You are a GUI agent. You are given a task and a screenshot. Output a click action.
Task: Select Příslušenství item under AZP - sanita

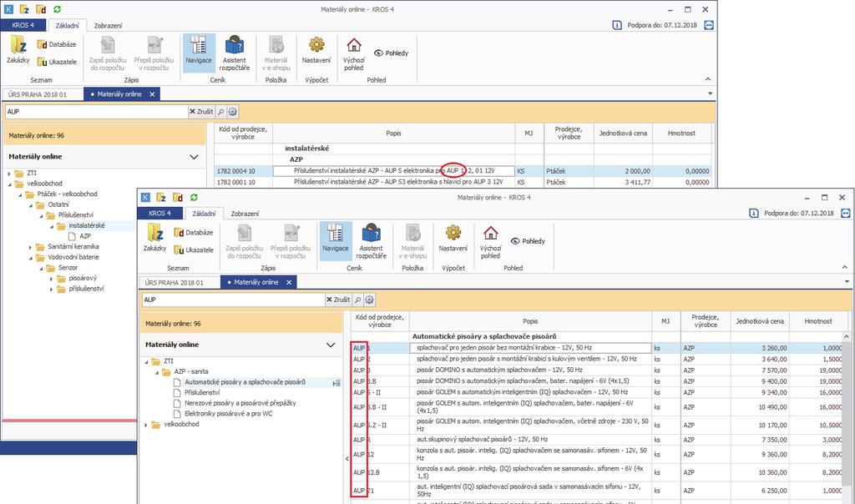tap(202, 392)
